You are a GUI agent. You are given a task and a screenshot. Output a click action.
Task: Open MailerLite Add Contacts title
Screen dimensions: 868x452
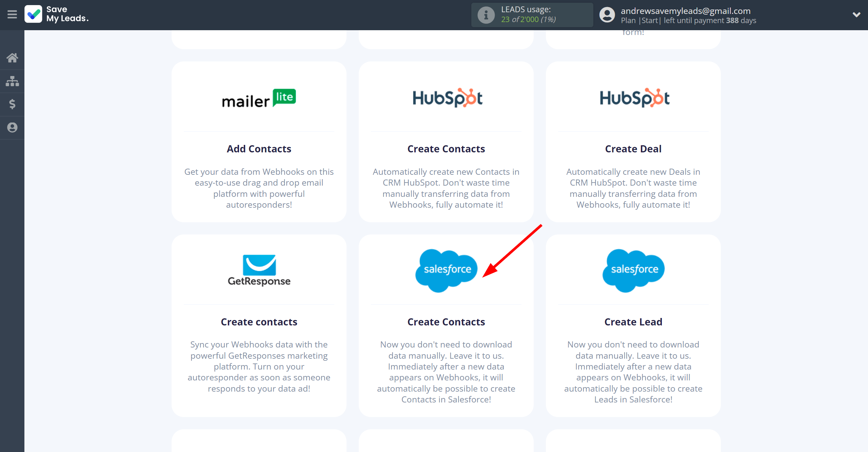[x=259, y=149]
